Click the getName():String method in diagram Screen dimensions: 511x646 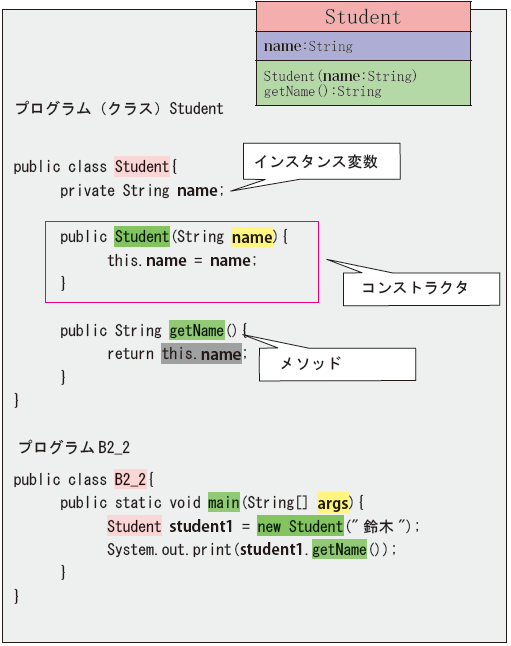[323, 91]
